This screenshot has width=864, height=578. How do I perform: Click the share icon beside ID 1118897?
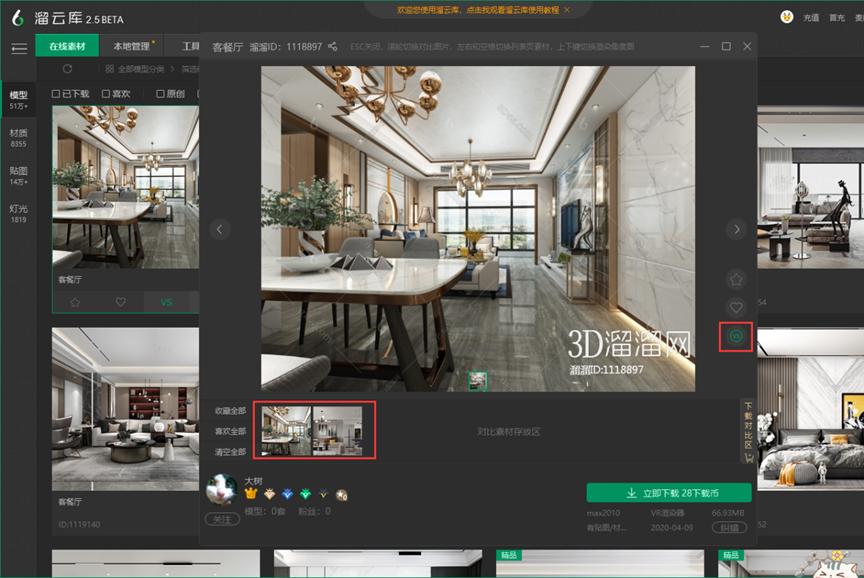click(x=332, y=46)
